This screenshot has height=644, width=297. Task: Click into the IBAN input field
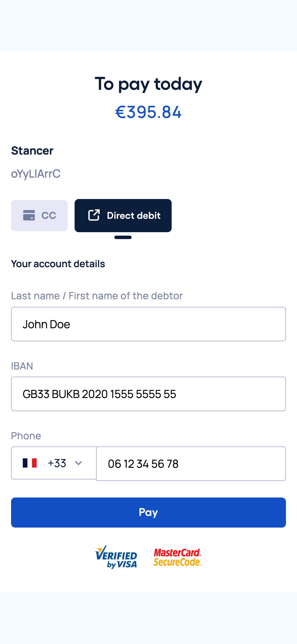point(148,394)
